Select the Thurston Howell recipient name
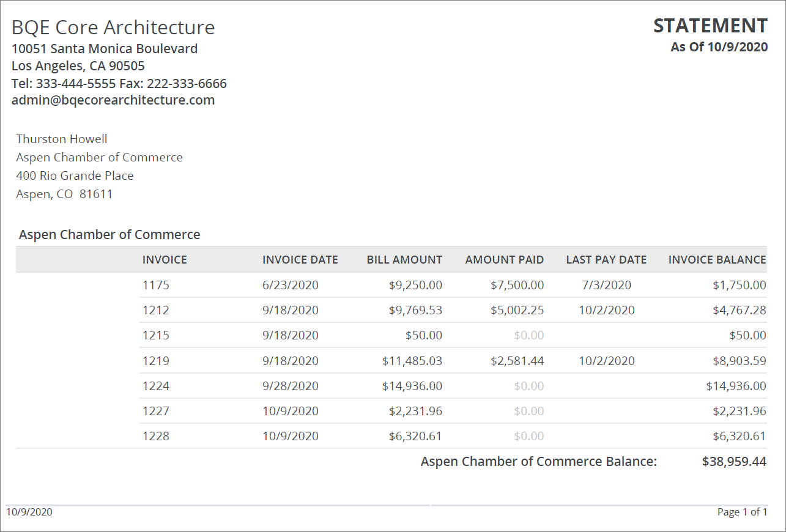Image resolution: width=786 pixels, height=532 pixels. point(61,139)
